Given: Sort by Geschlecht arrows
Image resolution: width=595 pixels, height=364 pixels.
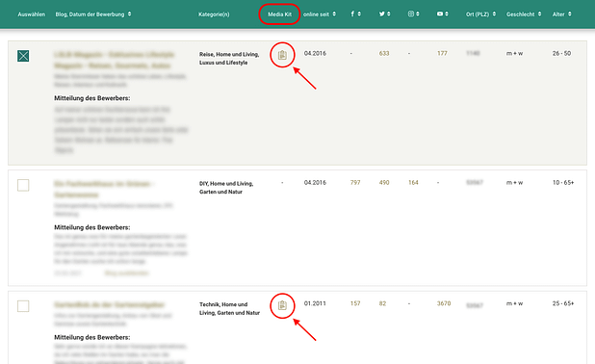Looking at the screenshot, I should point(539,14).
